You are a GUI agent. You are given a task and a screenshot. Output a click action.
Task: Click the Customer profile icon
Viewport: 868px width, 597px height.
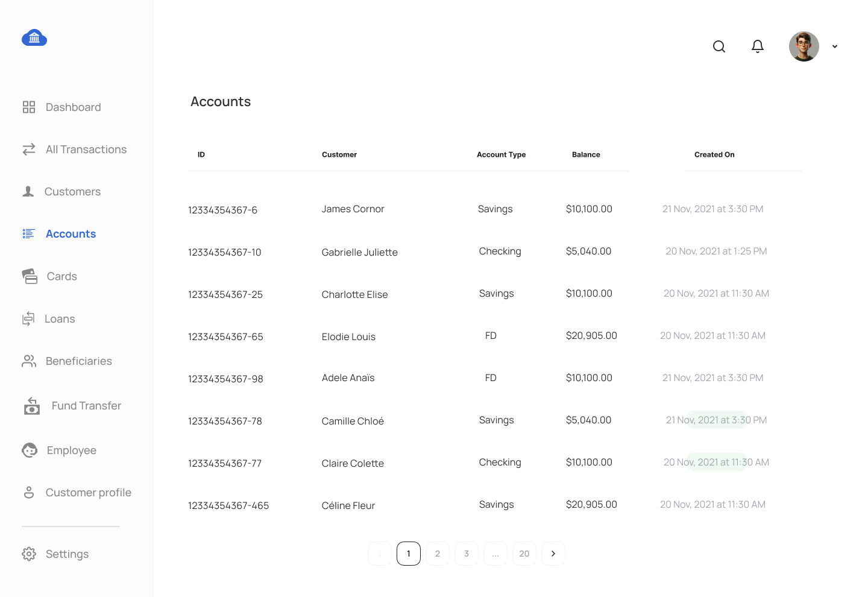[x=29, y=493]
